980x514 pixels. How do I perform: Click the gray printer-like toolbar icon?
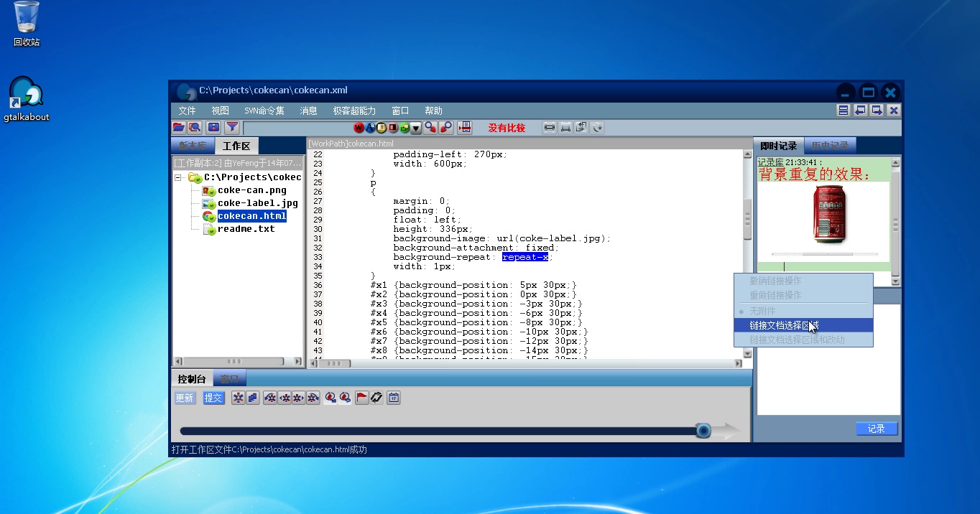(566, 128)
